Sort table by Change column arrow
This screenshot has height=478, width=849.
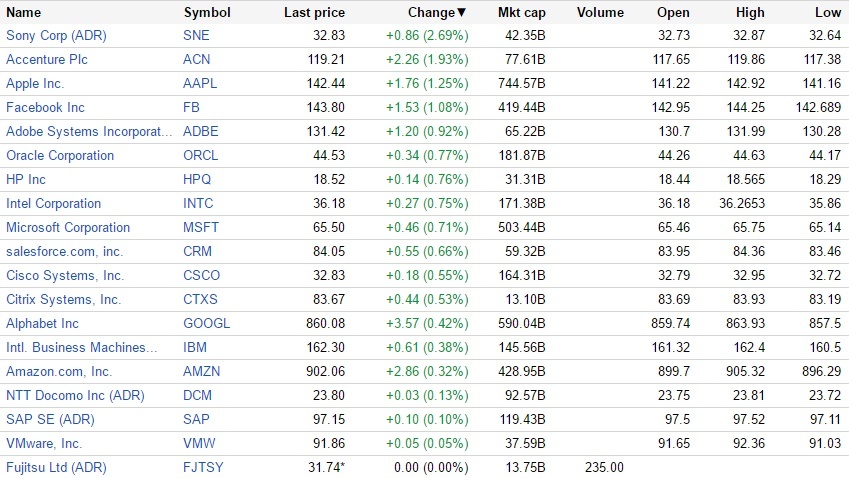(461, 13)
